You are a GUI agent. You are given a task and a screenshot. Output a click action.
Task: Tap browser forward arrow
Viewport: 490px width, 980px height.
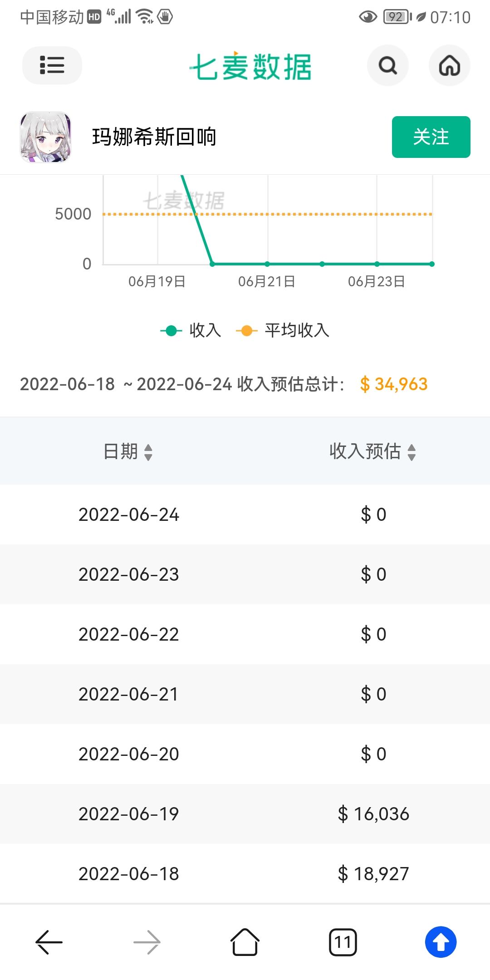(147, 942)
